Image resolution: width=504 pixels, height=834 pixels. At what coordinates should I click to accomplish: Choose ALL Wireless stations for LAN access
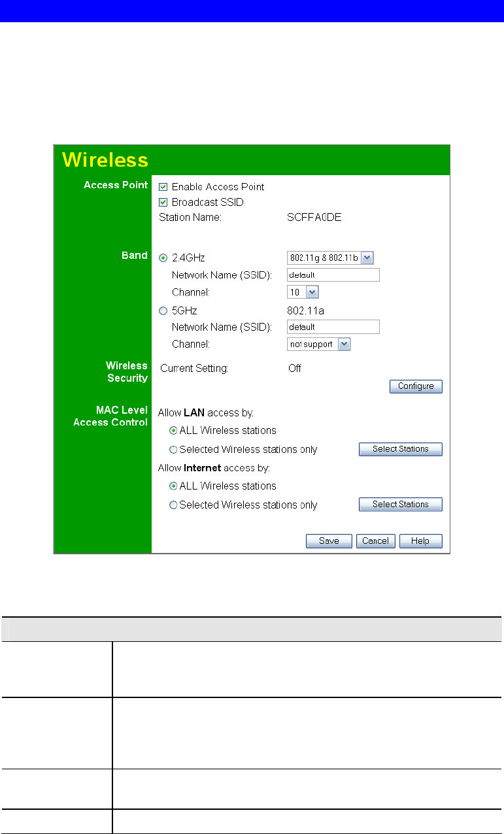(173, 431)
